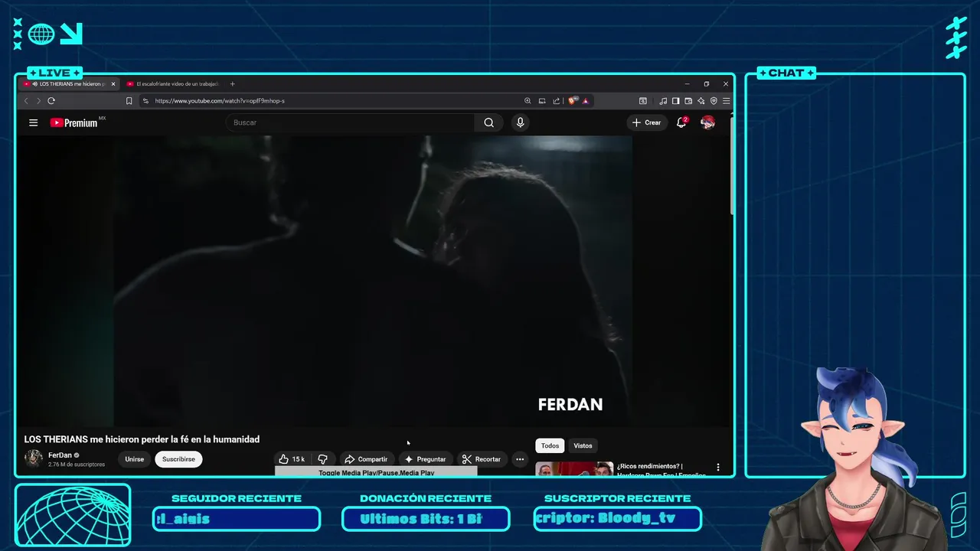Click into the Buscar search field
The height and width of the screenshot is (551, 980).
tap(351, 122)
